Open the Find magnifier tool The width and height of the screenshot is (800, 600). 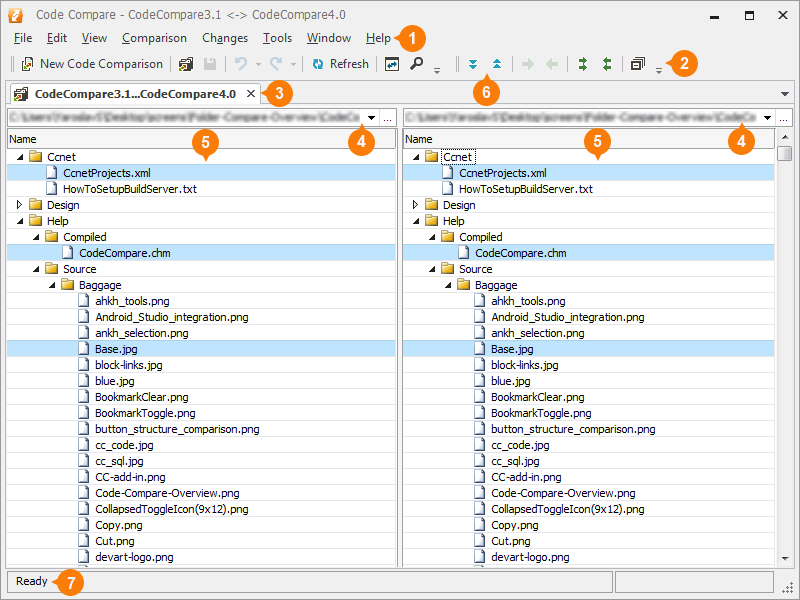[416, 64]
